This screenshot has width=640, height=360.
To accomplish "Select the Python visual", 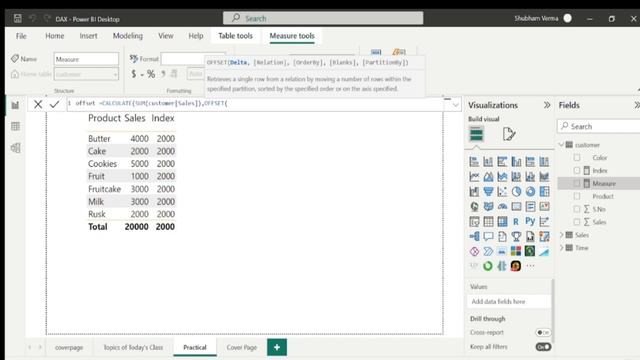I will [x=530, y=222].
